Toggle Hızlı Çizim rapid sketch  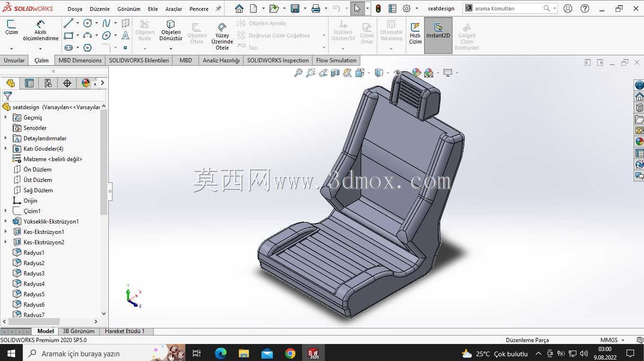click(x=415, y=33)
